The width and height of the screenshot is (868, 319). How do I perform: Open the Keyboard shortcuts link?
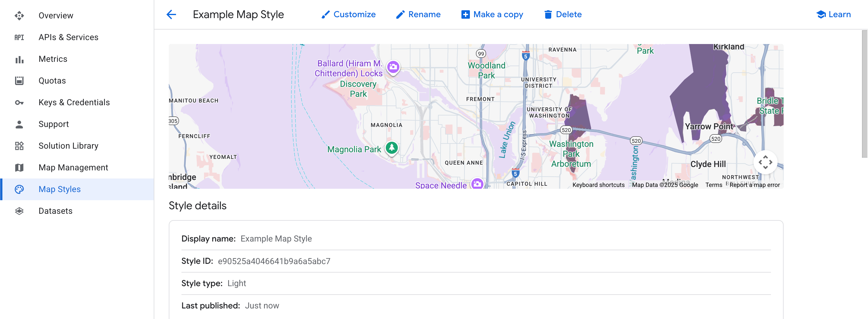[x=599, y=185]
